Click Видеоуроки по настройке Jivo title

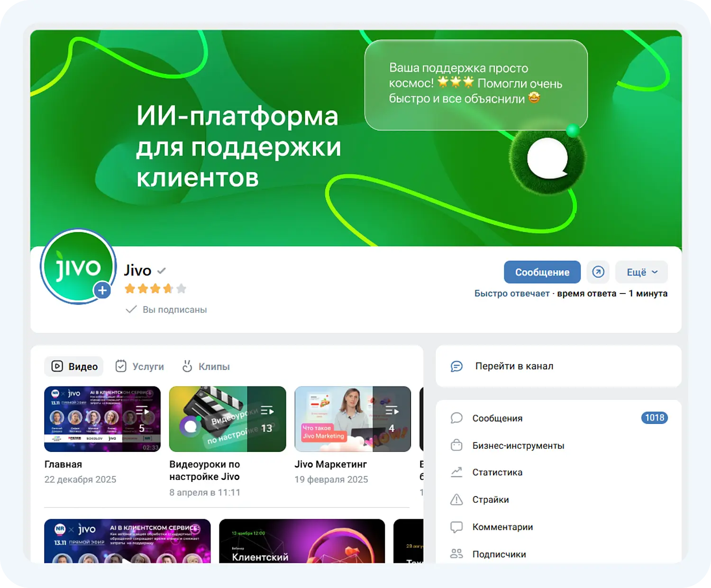[x=205, y=470]
